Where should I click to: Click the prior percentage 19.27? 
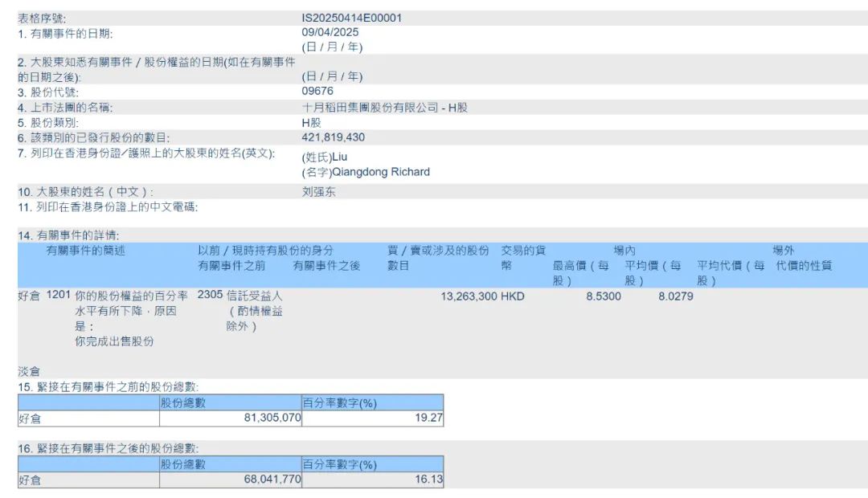click(x=429, y=418)
